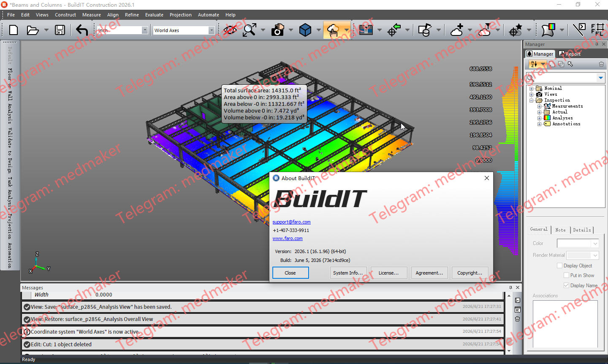
Task: Select the Actual tree item
Action: click(x=560, y=112)
